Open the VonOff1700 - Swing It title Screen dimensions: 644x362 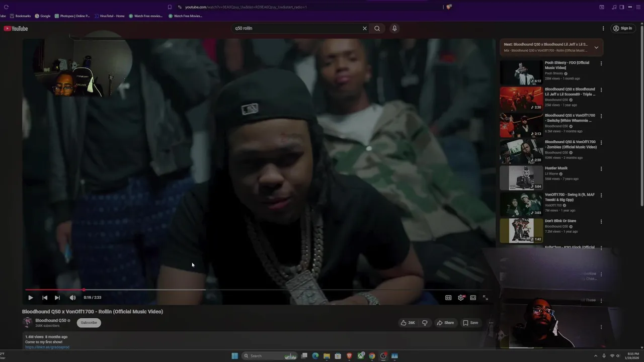(570, 197)
